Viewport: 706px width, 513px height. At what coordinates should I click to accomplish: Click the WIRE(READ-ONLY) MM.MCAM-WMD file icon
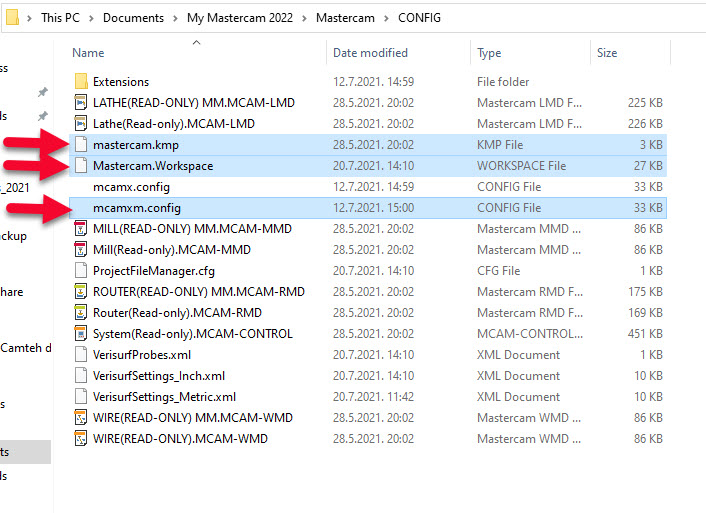[81, 418]
